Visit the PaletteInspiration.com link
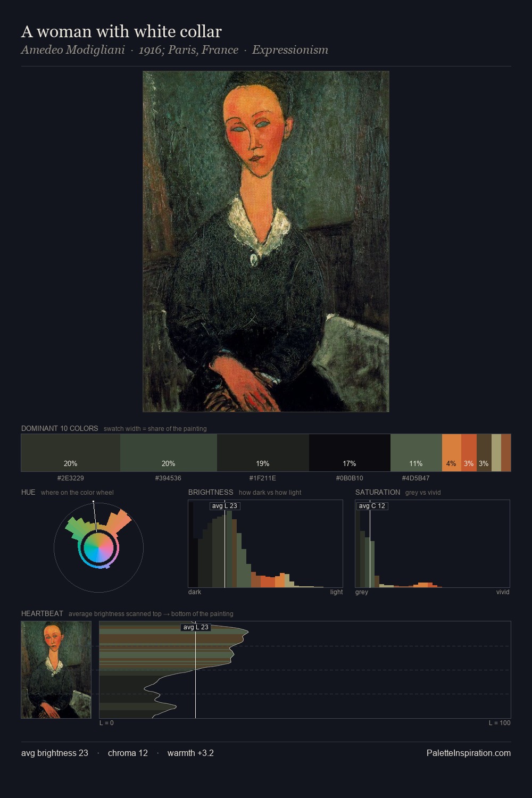 (x=469, y=753)
